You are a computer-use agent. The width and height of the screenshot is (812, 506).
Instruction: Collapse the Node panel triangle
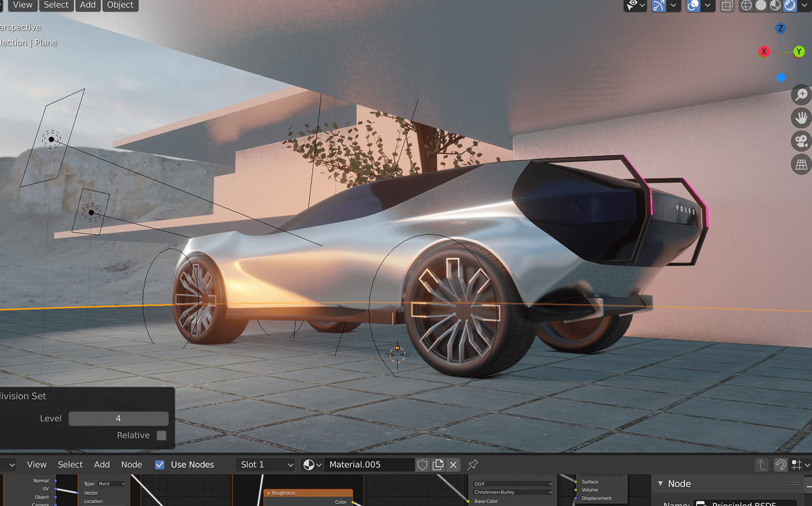point(660,483)
